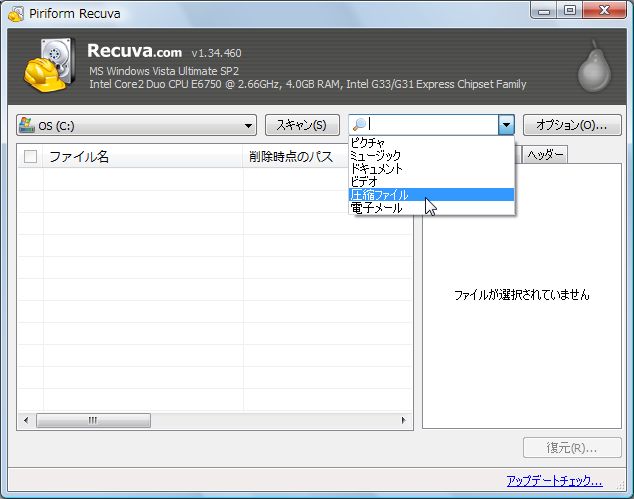Click the ファイルが選択されていません preview text
634x499 pixels.
522,295
